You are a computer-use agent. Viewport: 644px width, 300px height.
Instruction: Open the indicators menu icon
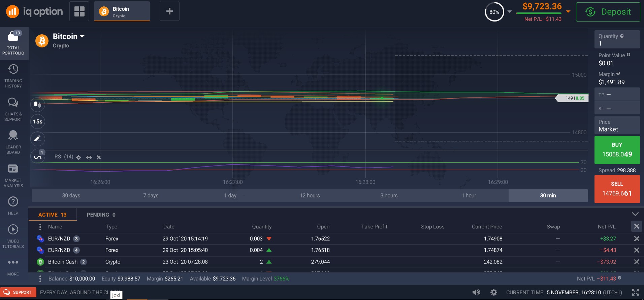(37, 157)
